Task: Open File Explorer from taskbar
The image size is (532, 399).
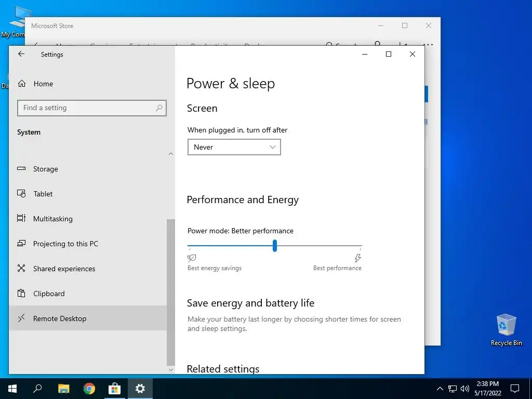Action: (x=63, y=389)
